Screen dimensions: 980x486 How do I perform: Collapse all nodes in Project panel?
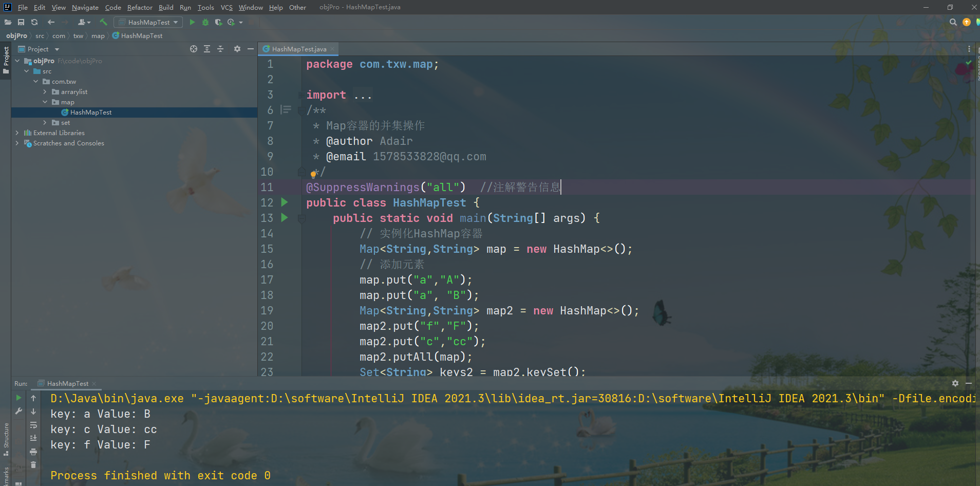(x=220, y=49)
